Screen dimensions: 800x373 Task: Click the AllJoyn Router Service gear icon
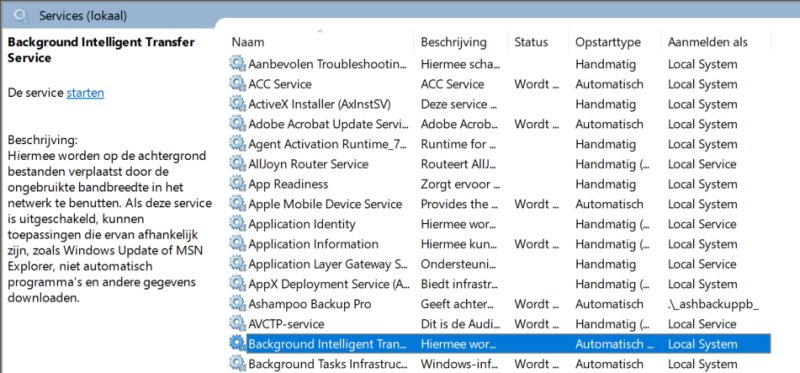pos(237,164)
